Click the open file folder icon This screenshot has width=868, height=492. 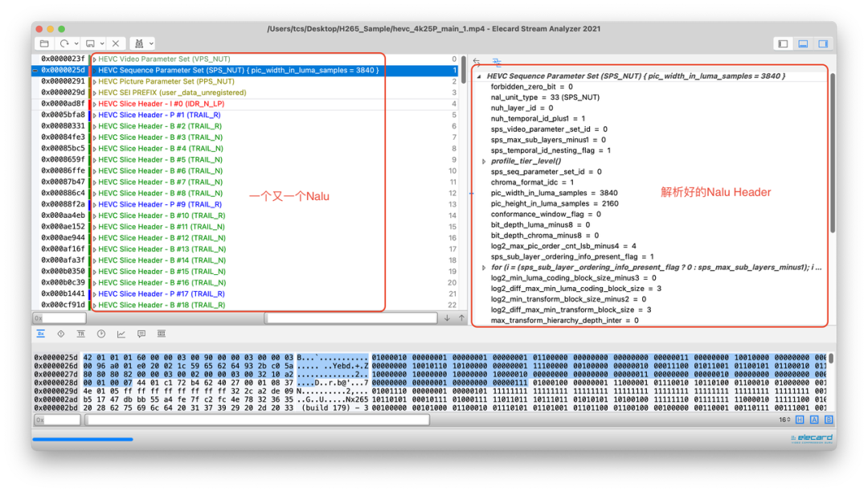point(44,43)
